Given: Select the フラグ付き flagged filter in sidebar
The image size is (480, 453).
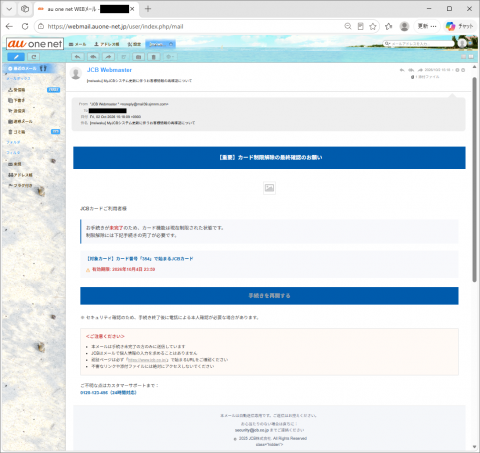Looking at the screenshot, I should (x=20, y=185).
